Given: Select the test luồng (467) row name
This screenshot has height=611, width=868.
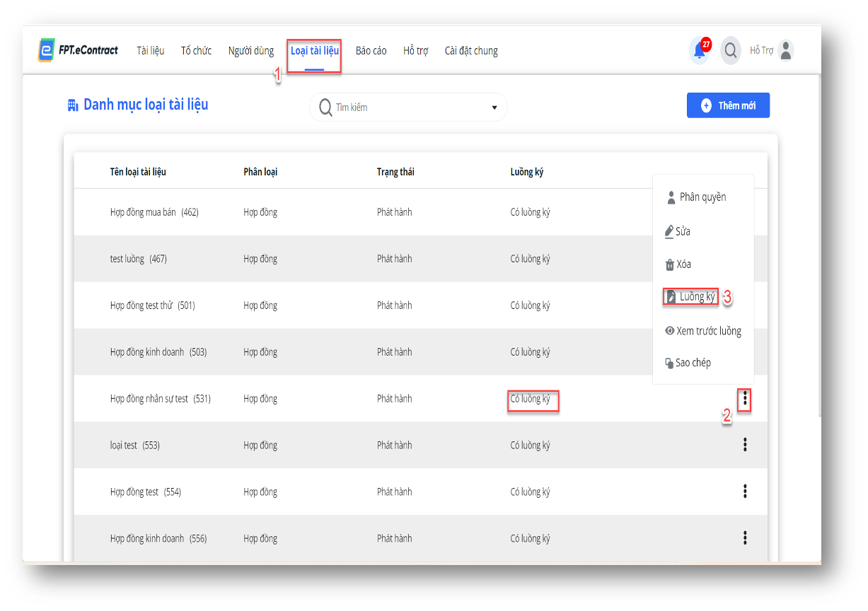Looking at the screenshot, I should coord(139,259).
